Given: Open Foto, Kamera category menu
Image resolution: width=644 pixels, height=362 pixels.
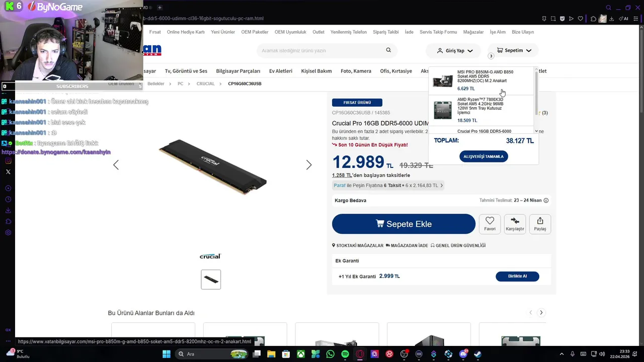Looking at the screenshot, I should pos(356,71).
